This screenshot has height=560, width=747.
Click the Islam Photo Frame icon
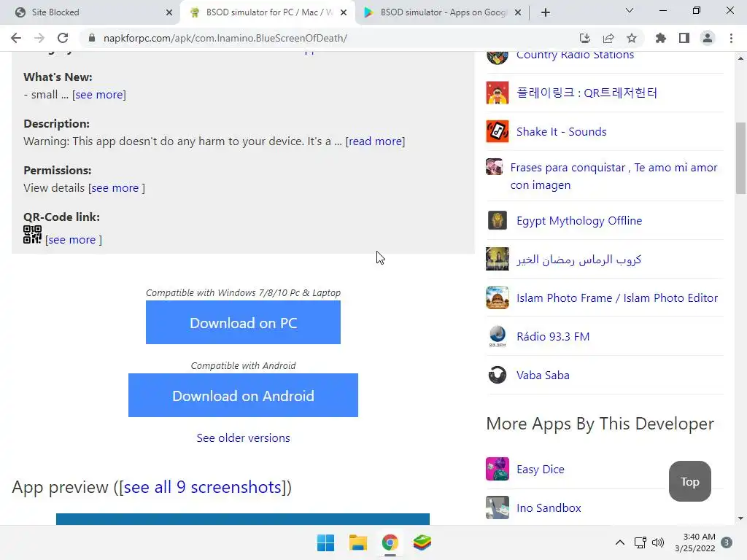[498, 297]
